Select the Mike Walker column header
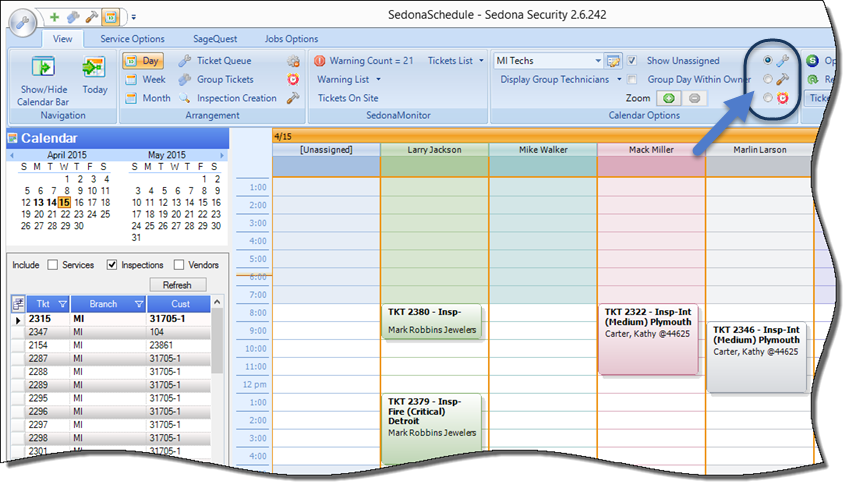 click(543, 150)
